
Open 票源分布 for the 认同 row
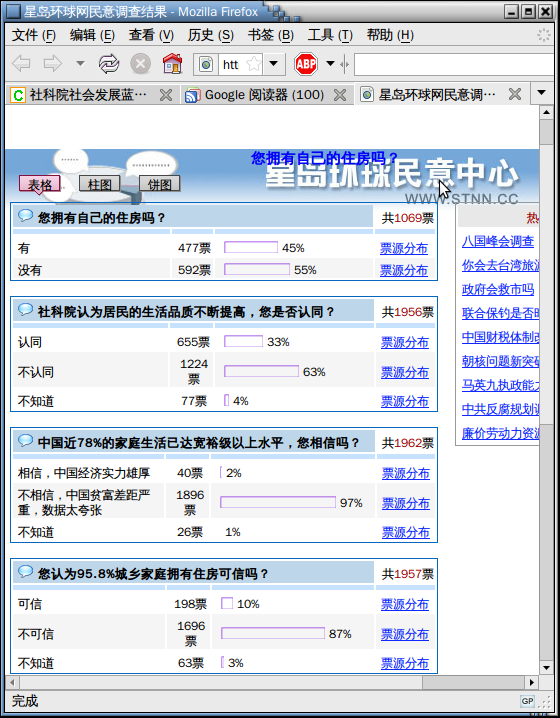405,342
